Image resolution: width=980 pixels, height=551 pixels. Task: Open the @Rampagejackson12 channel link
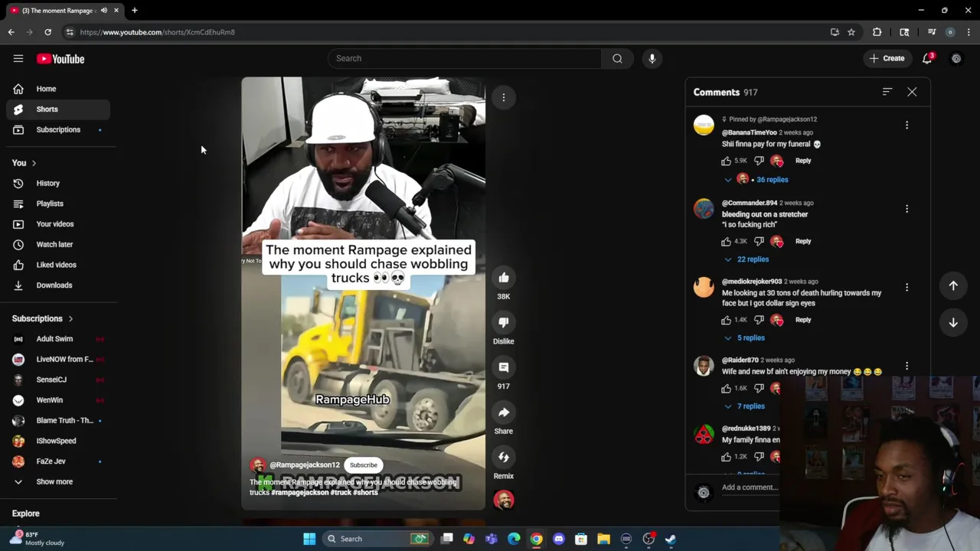click(305, 465)
